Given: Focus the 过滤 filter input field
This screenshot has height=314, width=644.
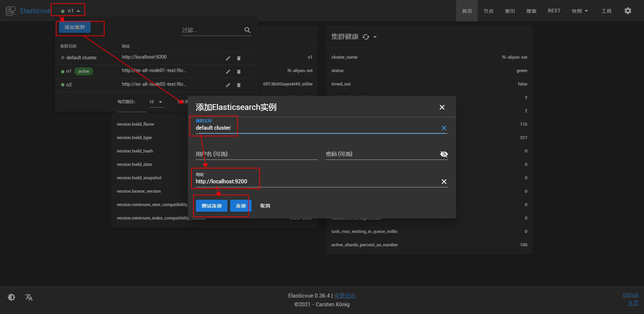Looking at the screenshot, I should pos(212,30).
